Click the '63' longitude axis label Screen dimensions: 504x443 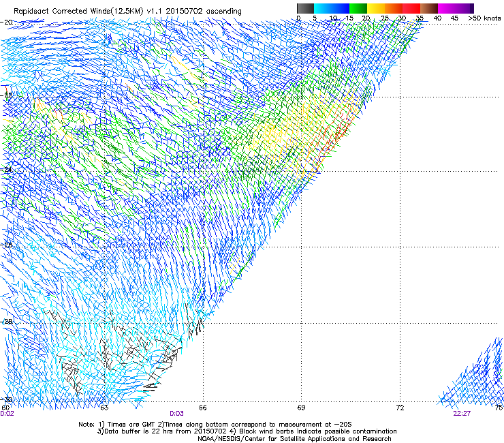click(104, 408)
